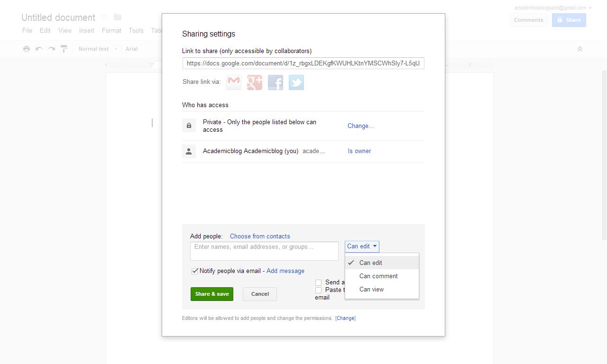Click the Print icon in the toolbar
Screen dimensions: 607x364
point(27,49)
